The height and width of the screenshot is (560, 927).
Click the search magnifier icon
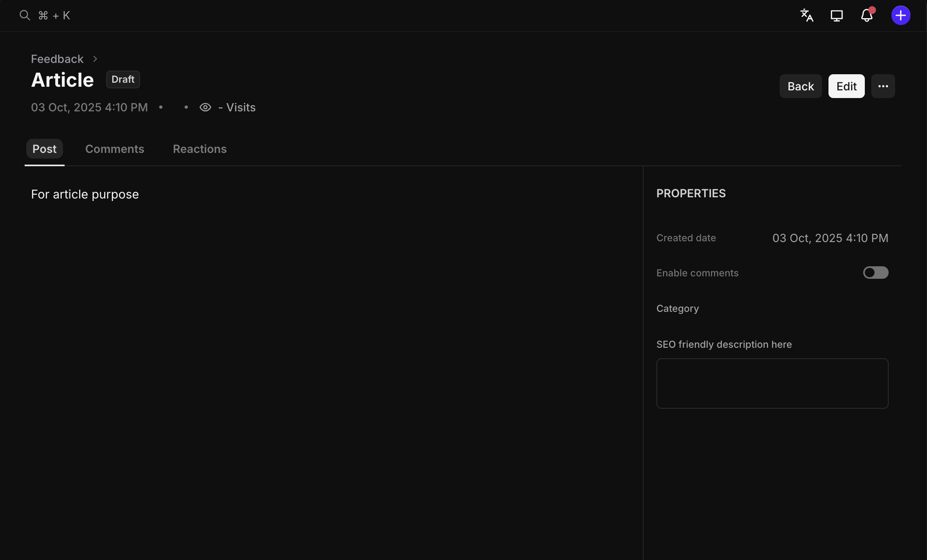(x=25, y=15)
